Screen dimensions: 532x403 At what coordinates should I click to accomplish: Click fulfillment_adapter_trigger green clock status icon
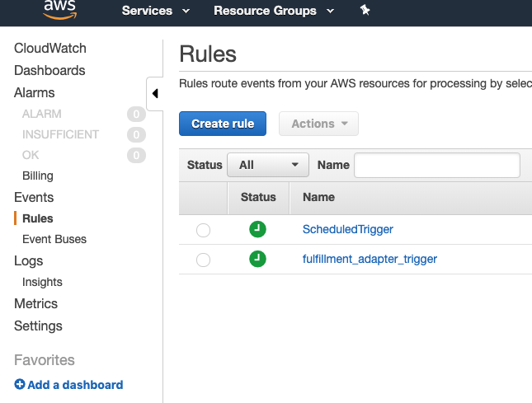tap(257, 259)
